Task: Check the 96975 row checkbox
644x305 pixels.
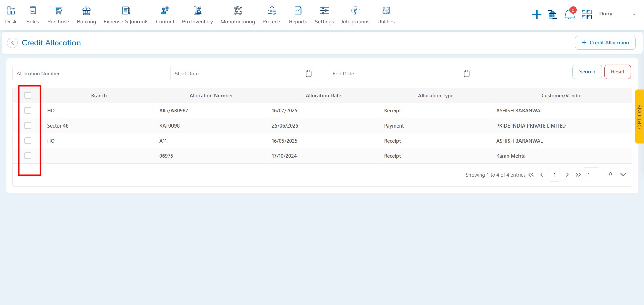Action: 28,156
